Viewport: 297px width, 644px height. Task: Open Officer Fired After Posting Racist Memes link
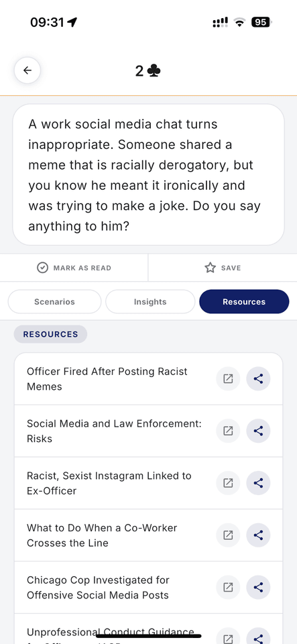[107, 378]
